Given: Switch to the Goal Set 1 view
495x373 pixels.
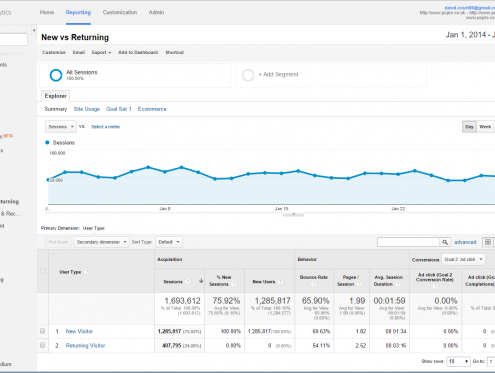Looking at the screenshot, I should coord(119,109).
